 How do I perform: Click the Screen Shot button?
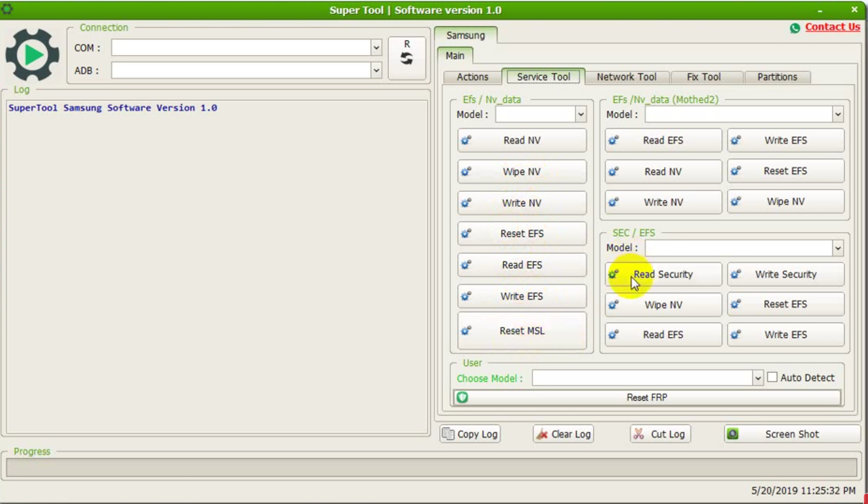[792, 435]
